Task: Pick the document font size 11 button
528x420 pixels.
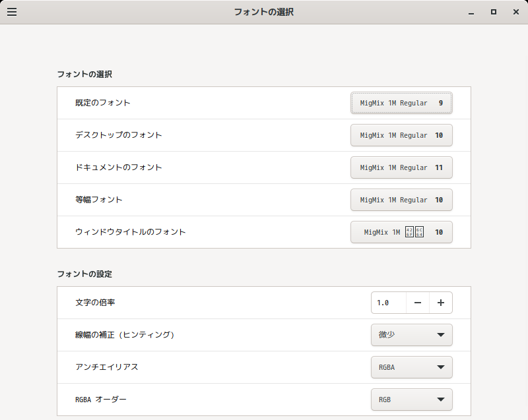Action: [401, 167]
